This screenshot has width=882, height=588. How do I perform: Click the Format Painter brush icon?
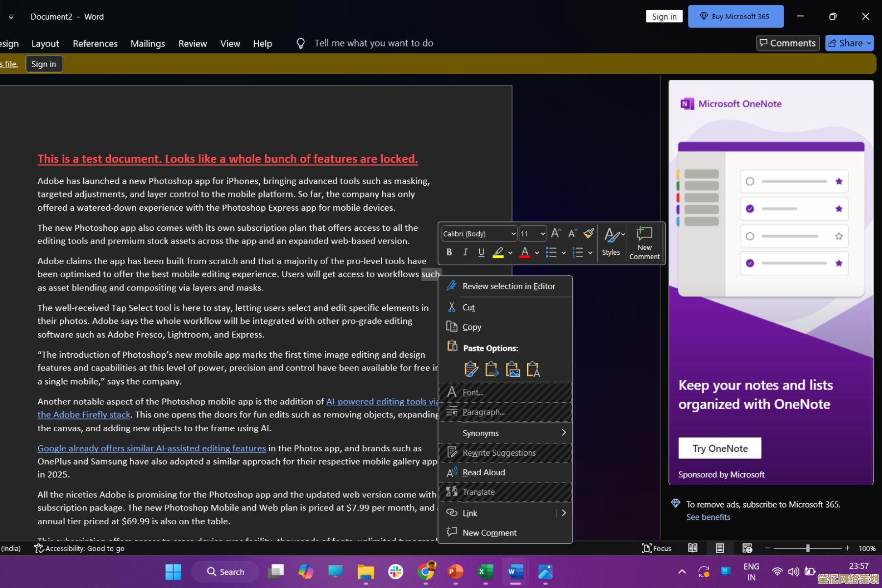pyautogui.click(x=588, y=233)
